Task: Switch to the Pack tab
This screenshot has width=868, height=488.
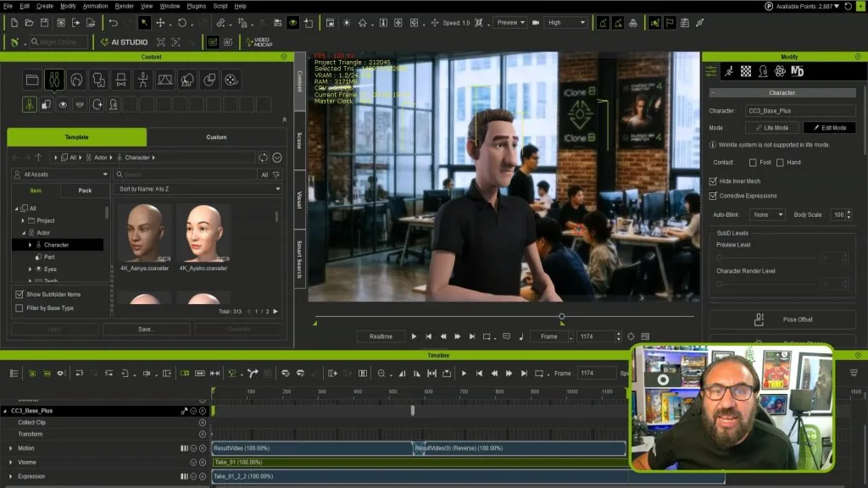Action: point(85,191)
